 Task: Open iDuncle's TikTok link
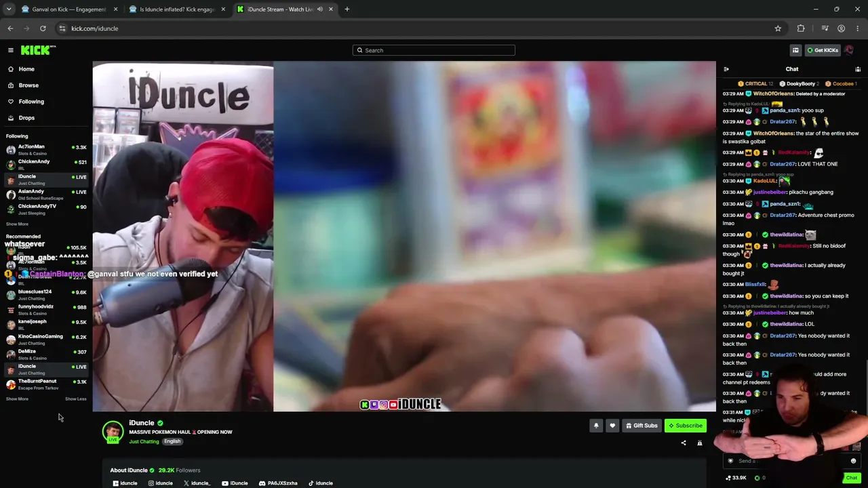click(x=321, y=483)
